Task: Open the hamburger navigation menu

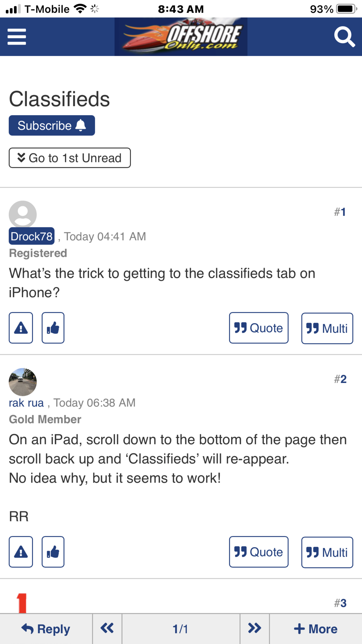Action: click(x=17, y=37)
